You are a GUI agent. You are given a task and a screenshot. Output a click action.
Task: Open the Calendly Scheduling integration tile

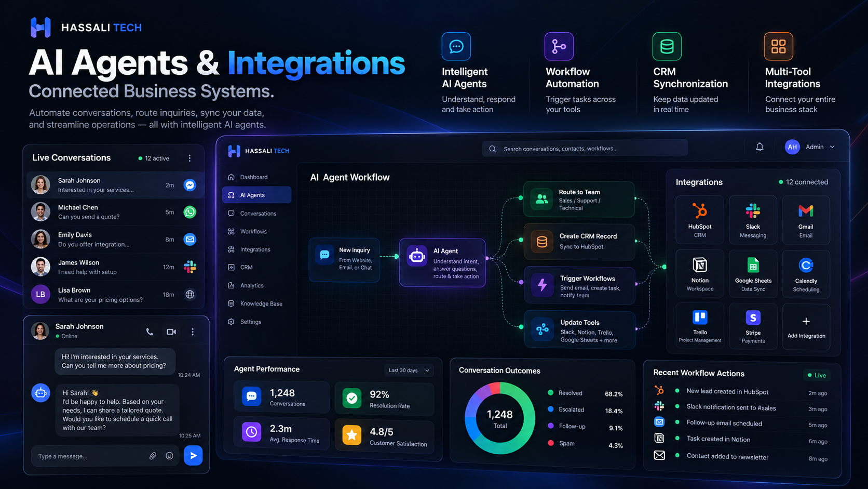806,274
